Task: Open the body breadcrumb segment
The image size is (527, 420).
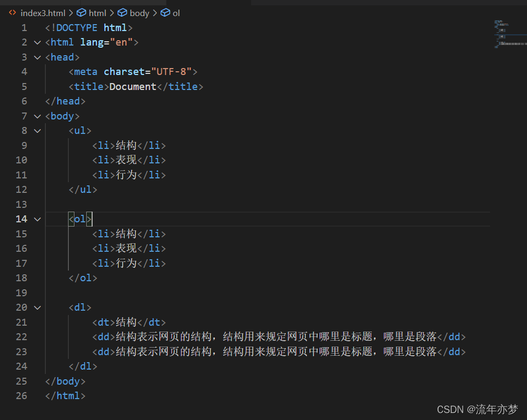Action: click(x=139, y=13)
